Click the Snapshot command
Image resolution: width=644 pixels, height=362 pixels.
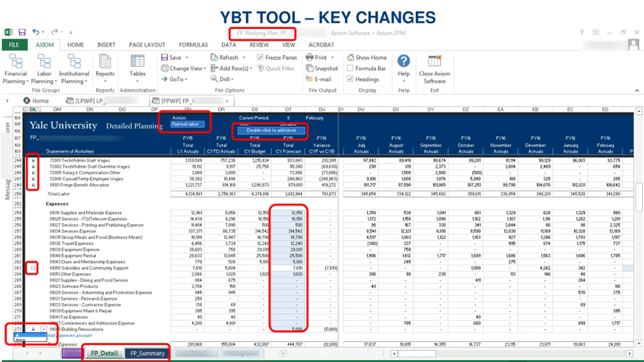tap(322, 68)
